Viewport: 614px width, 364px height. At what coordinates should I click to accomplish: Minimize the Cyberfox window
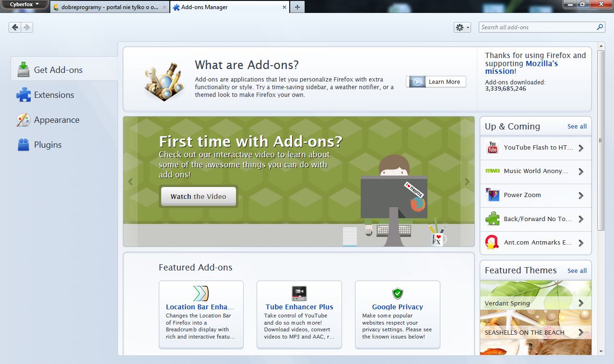pyautogui.click(x=570, y=4)
